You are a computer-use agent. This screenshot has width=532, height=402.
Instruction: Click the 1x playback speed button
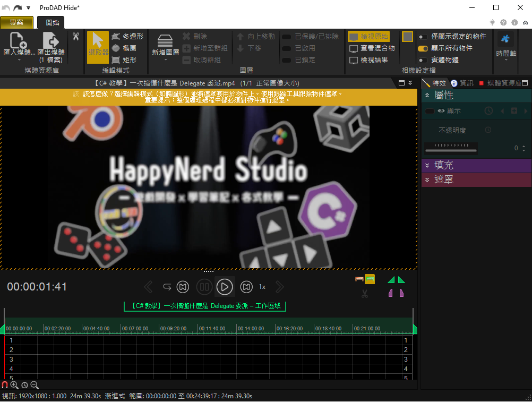coord(262,287)
